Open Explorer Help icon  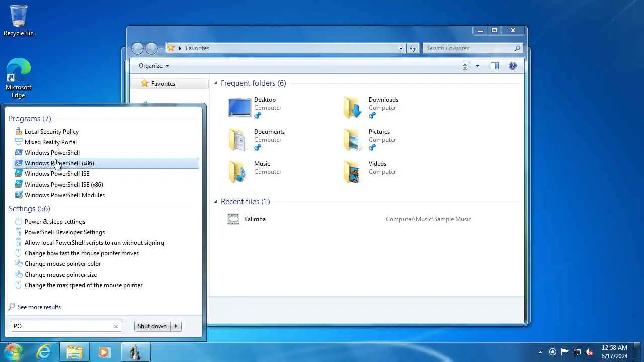pos(513,66)
